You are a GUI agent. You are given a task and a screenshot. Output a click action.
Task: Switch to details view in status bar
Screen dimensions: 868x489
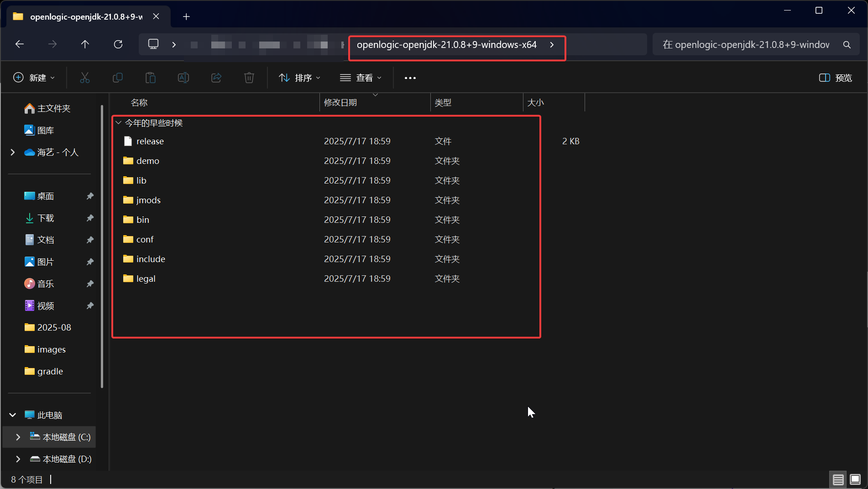(x=838, y=479)
